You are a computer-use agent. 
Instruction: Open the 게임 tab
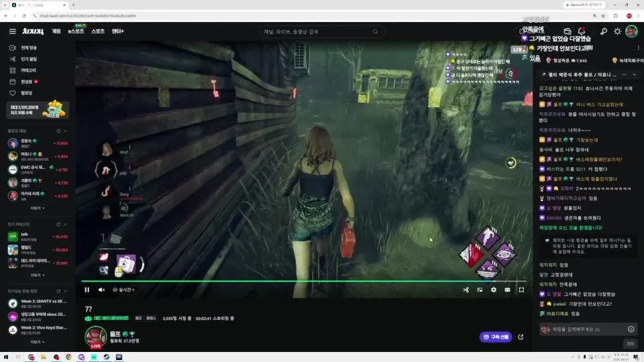tap(56, 32)
